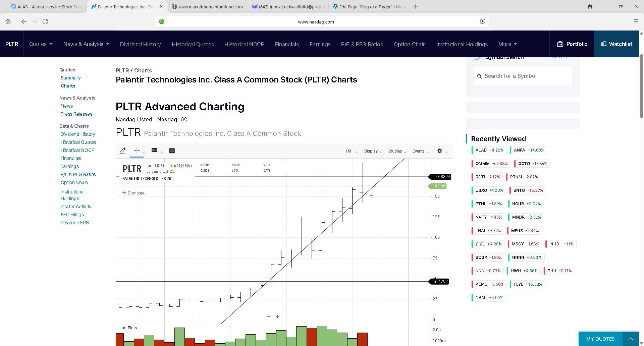Open the Display dropdown menu
The height and width of the screenshot is (346, 644).
click(x=373, y=151)
